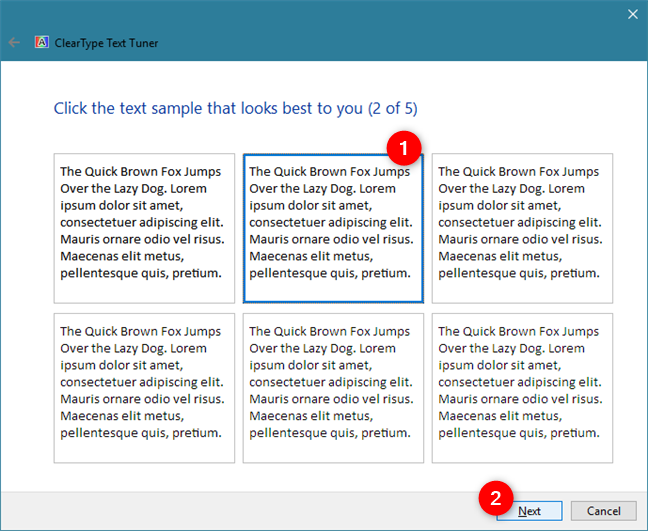Select the top-left text sample
648x531 pixels.
click(144, 228)
